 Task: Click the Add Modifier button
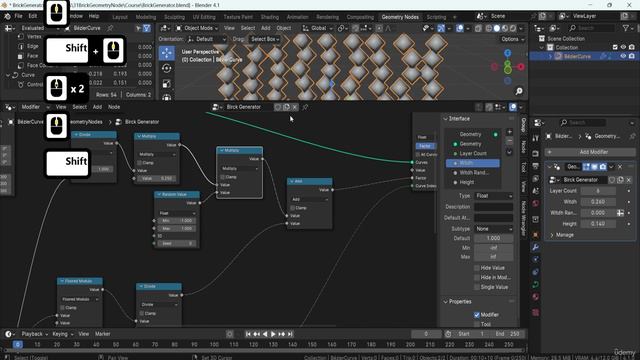pos(590,152)
